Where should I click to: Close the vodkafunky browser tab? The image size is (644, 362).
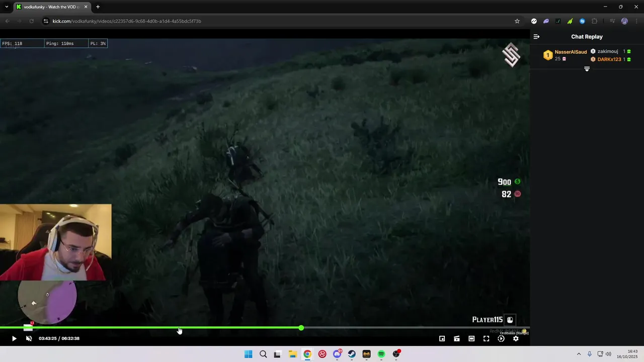tap(86, 7)
